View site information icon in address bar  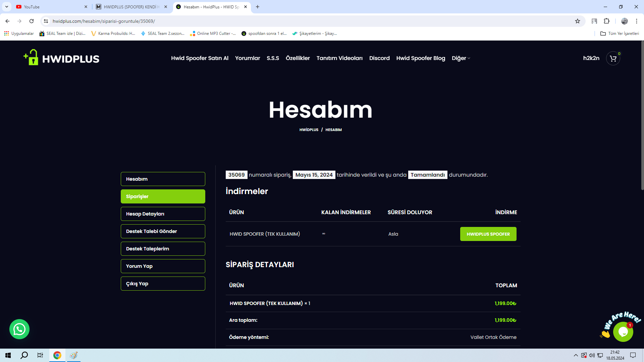click(x=46, y=21)
